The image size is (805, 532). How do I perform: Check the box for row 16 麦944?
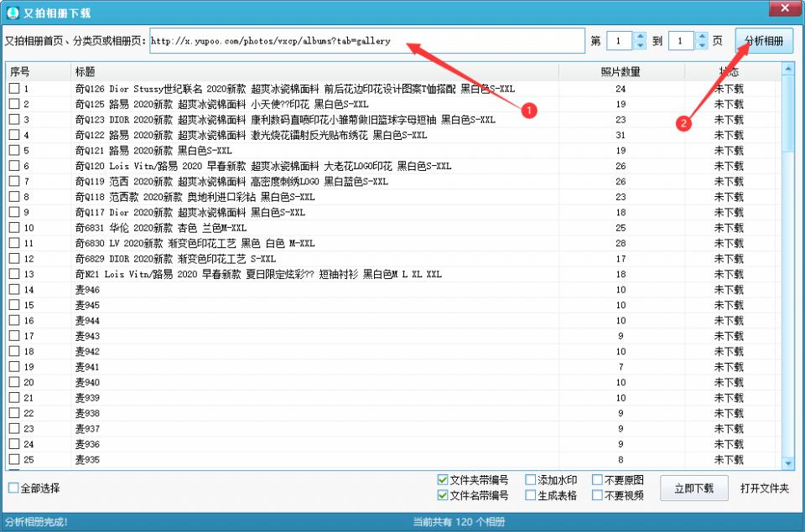[14, 320]
